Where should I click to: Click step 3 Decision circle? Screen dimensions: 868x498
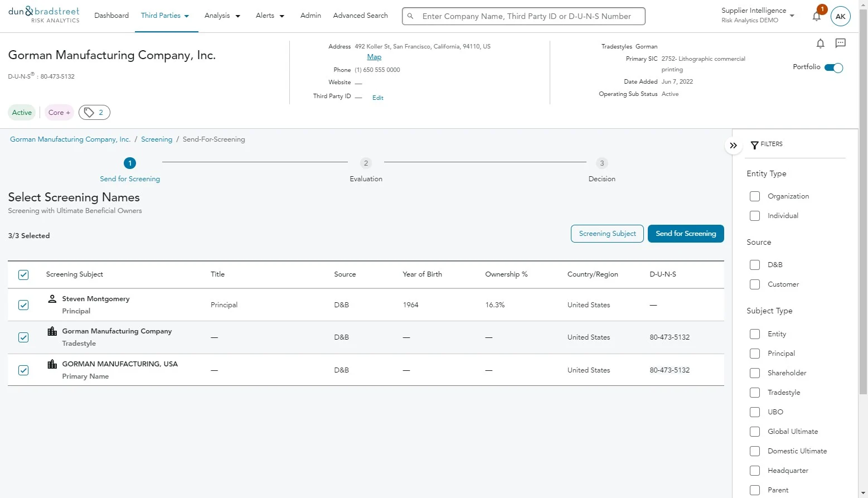tap(602, 163)
